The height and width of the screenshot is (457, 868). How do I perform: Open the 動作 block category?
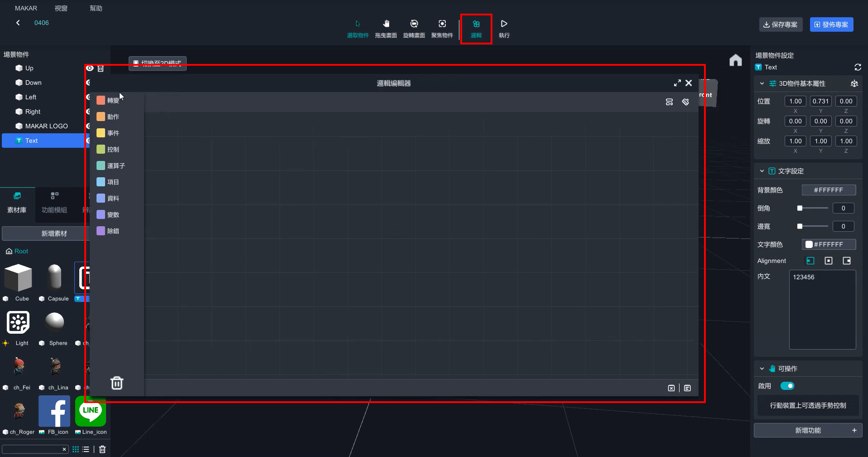pos(108,117)
